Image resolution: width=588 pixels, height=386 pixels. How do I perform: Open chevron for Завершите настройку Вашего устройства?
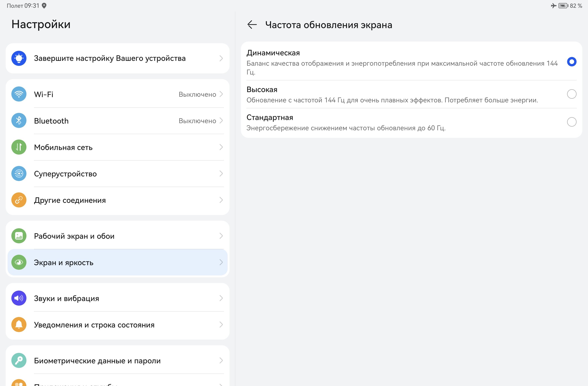pos(221,58)
